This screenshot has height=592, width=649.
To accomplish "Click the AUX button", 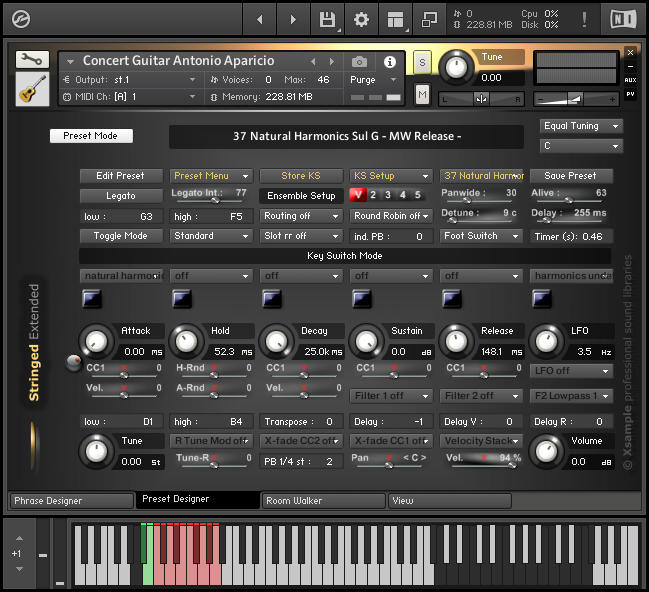I will tap(630, 80).
